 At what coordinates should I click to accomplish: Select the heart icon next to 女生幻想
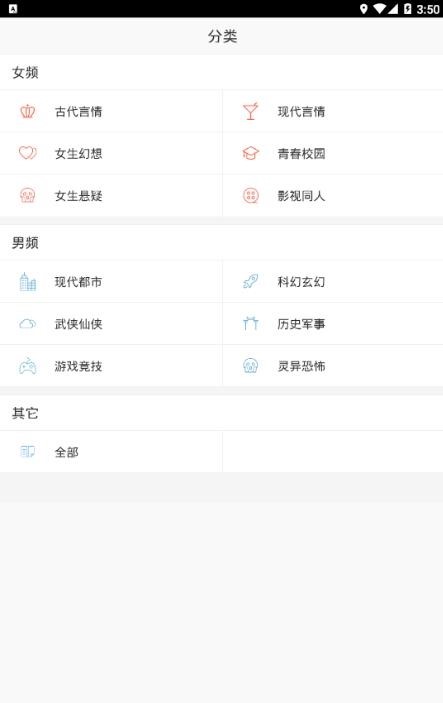27,153
